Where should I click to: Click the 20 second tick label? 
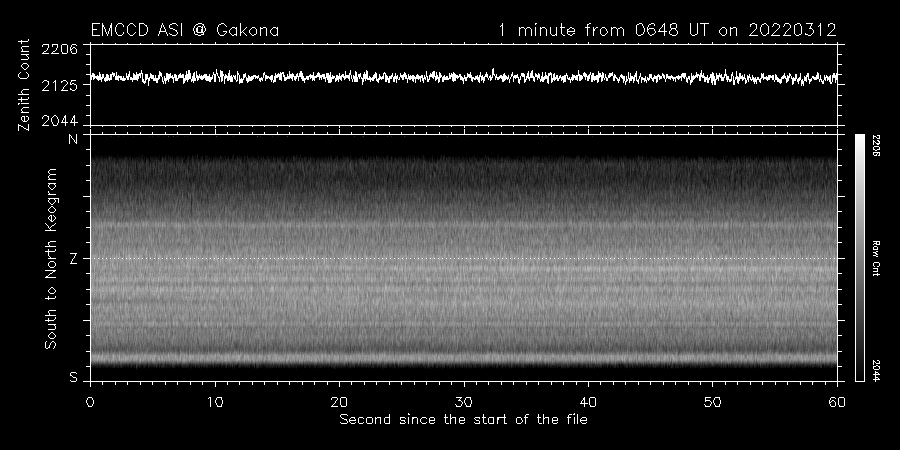tap(339, 402)
